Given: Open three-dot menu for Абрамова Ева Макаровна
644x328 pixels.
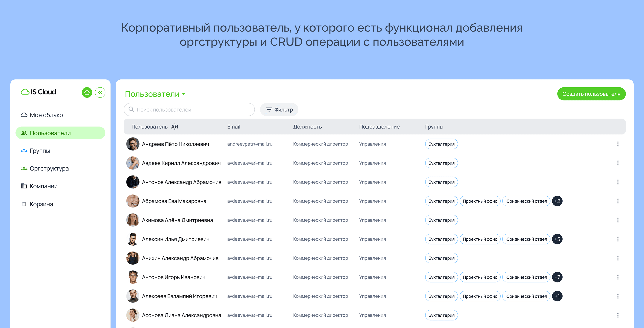Looking at the screenshot, I should [x=618, y=201].
